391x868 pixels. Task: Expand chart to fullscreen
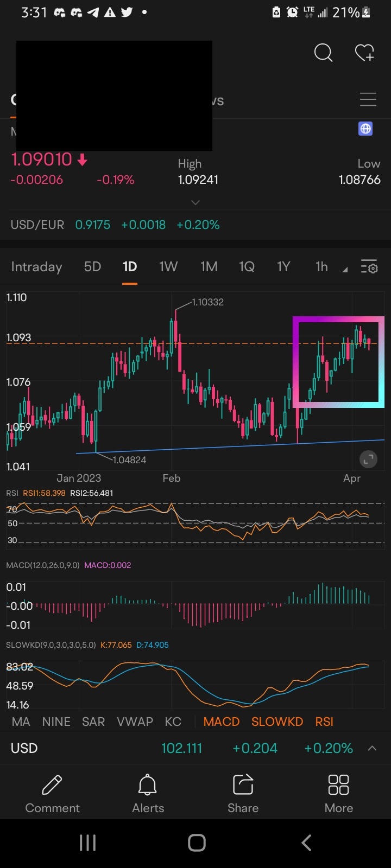click(368, 459)
